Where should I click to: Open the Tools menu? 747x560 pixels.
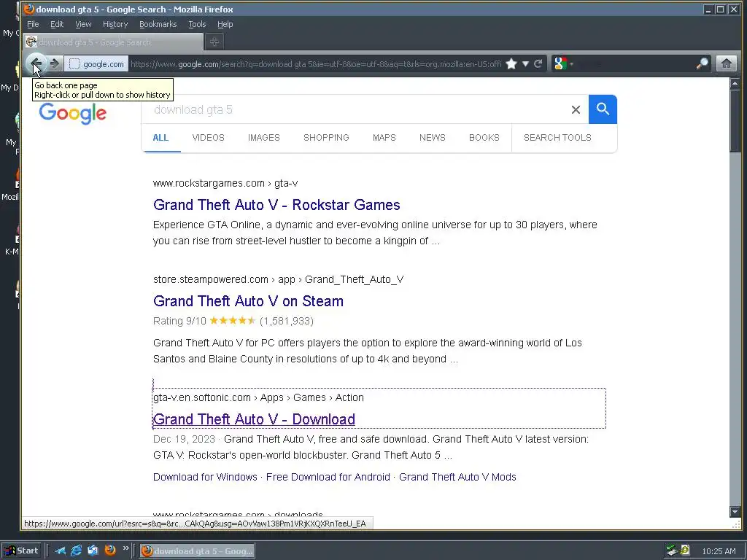[x=197, y=24]
